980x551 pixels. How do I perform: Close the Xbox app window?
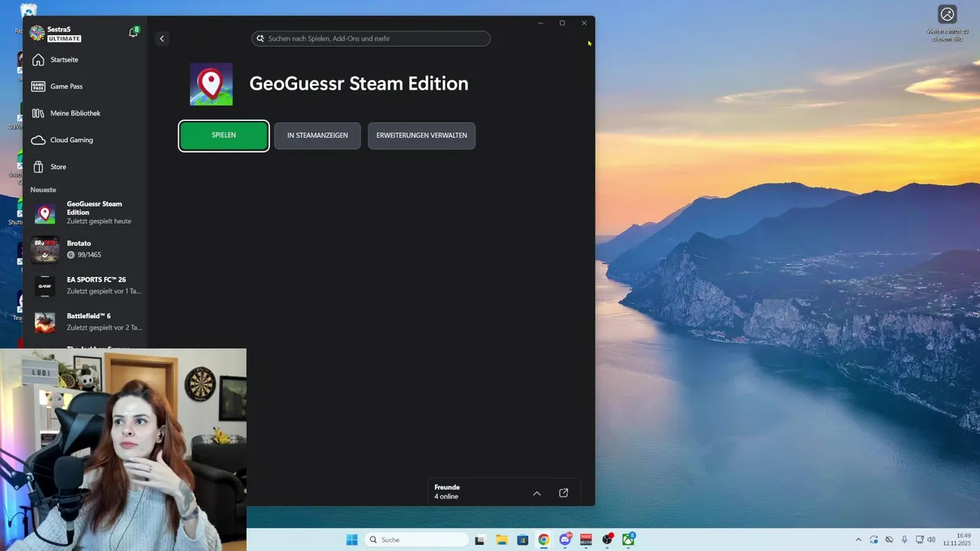click(x=584, y=23)
